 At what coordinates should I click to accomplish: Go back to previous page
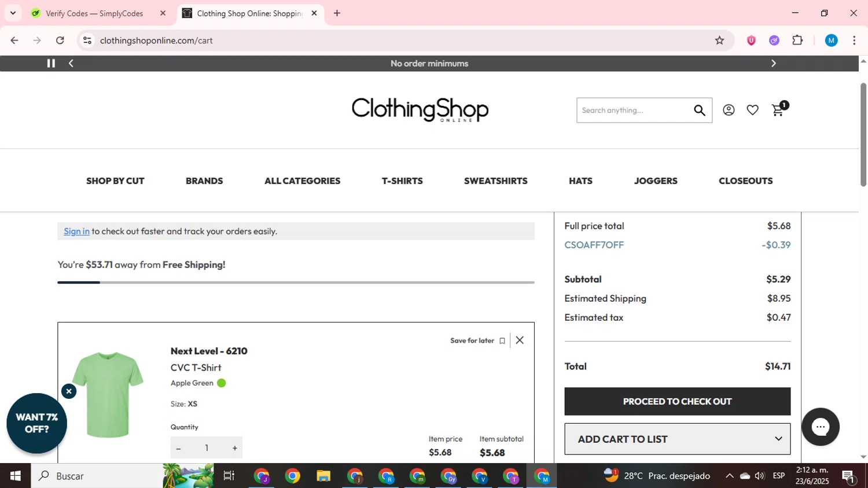coord(14,41)
